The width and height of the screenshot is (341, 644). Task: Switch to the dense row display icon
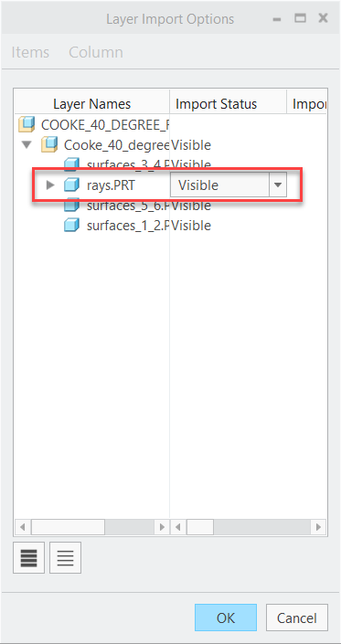coord(28,557)
